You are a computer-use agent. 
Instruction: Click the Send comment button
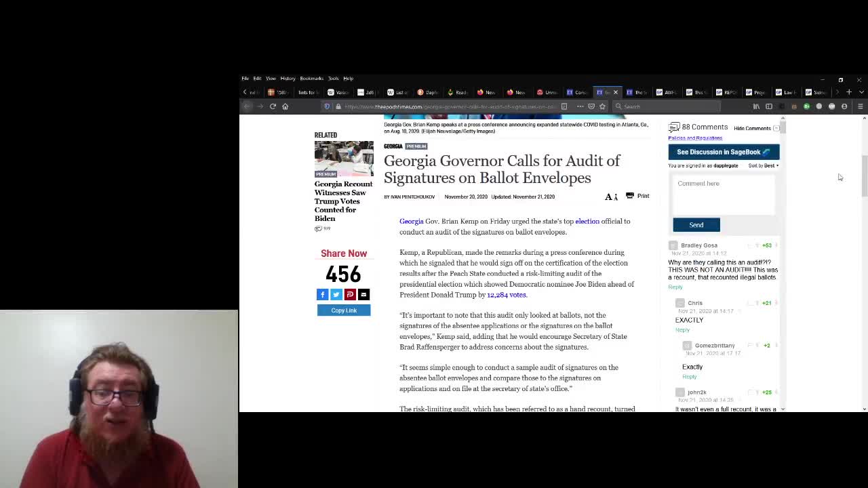point(696,225)
